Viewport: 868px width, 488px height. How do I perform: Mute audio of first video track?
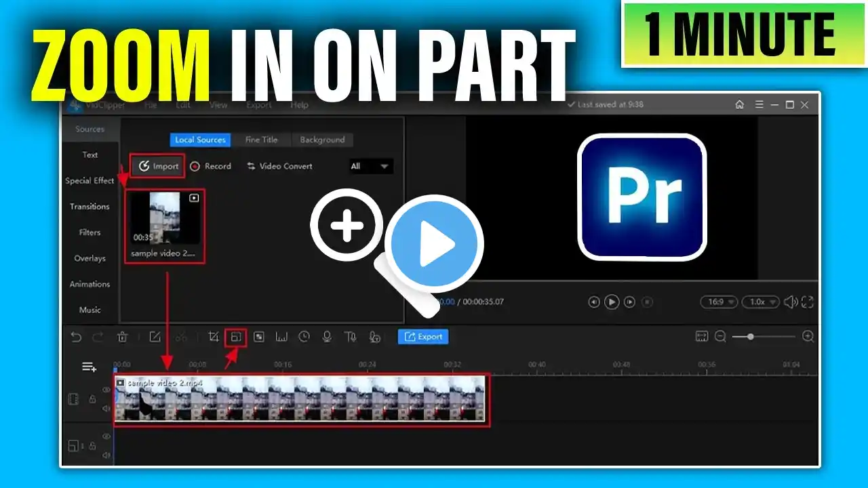coord(106,408)
